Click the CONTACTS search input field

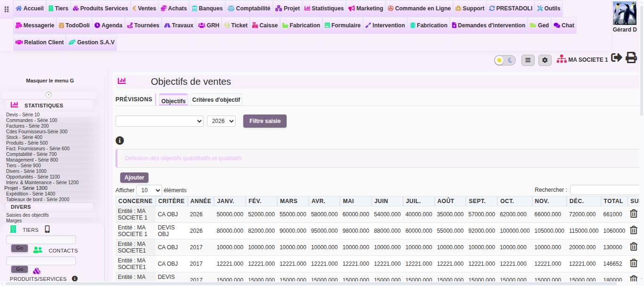[41, 261]
